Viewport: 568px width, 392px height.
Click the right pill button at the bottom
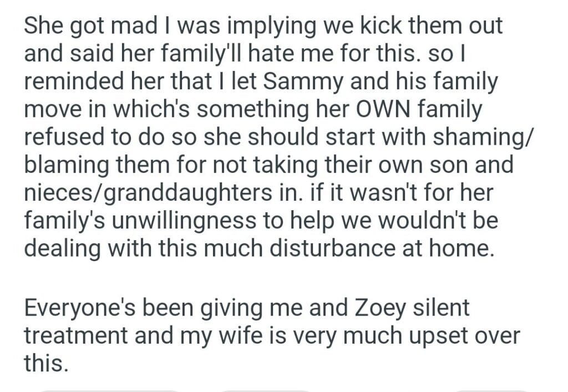tap(491, 389)
